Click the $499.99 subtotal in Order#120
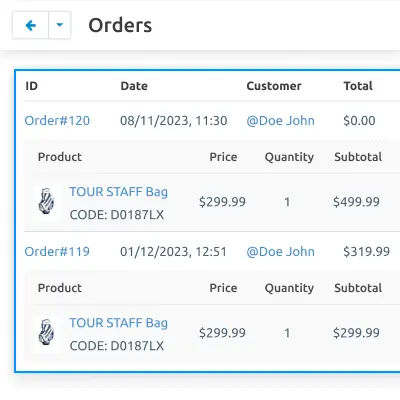 356,202
